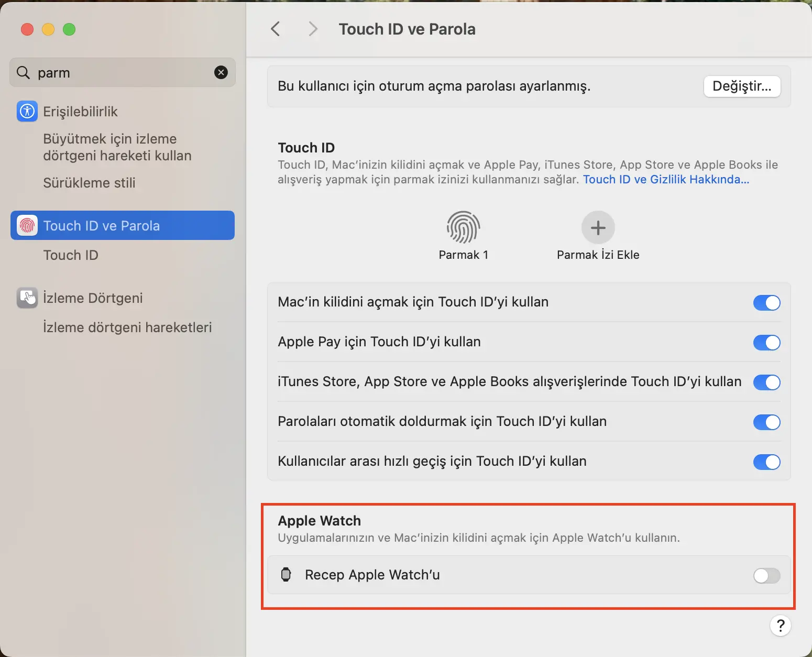Toggle Mac'in kilidini açmak için Touch ID switch
The height and width of the screenshot is (657, 812).
pyautogui.click(x=766, y=302)
